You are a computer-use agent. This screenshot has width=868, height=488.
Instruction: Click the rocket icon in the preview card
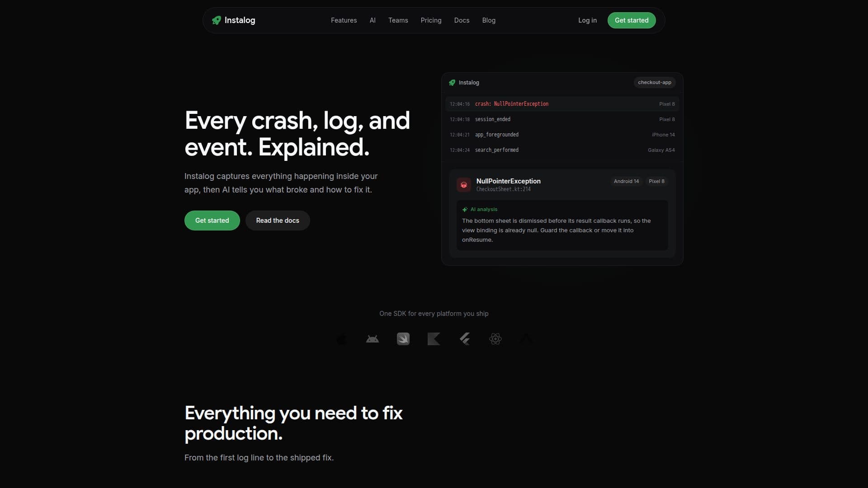[x=452, y=83]
